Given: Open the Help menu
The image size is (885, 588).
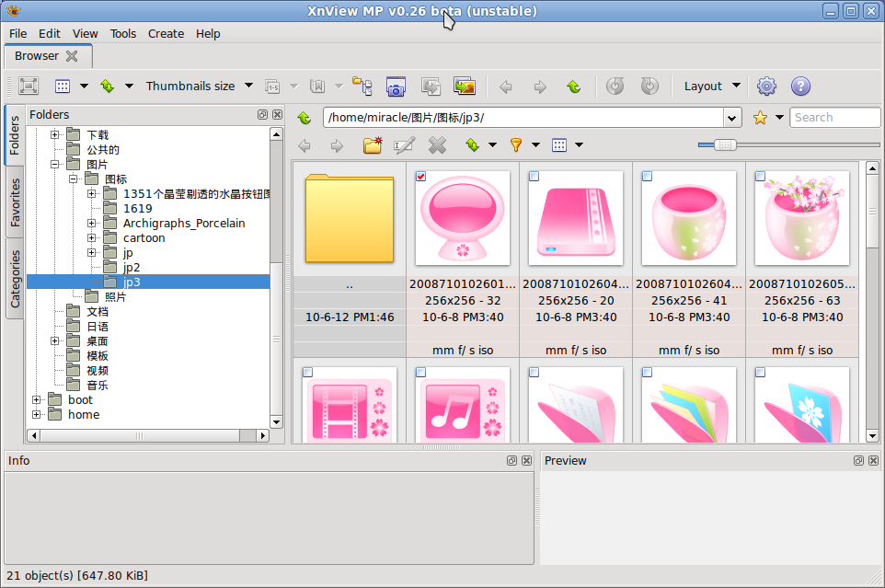Looking at the screenshot, I should (208, 34).
